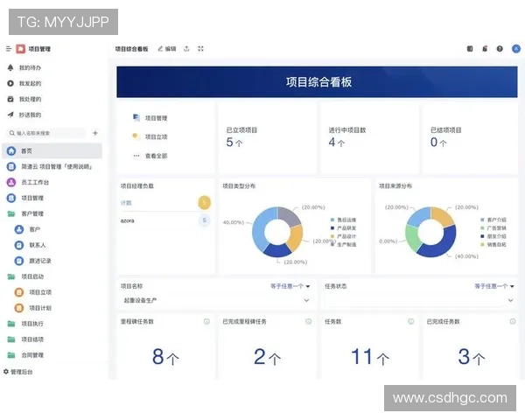Collapse sidebar with hamburger menu icon
525x420 pixels.
[x=9, y=49]
